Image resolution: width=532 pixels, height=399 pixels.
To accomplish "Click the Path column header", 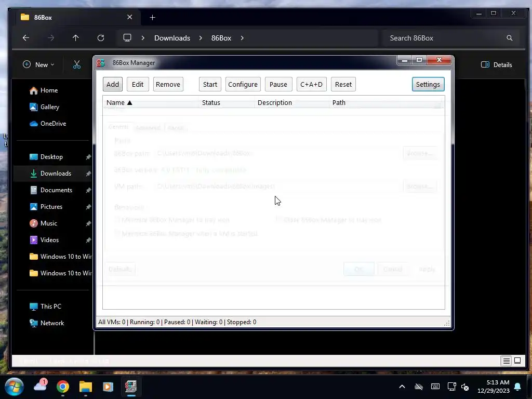I will pos(385,102).
